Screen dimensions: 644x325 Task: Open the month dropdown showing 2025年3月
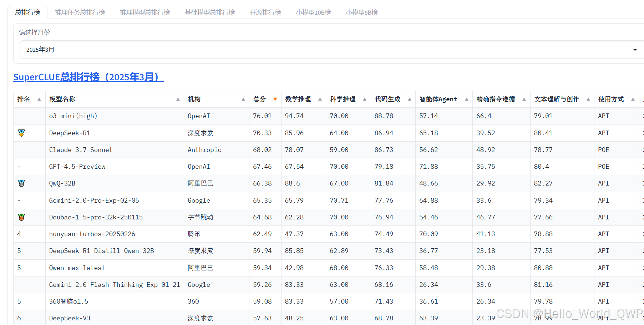(331, 50)
